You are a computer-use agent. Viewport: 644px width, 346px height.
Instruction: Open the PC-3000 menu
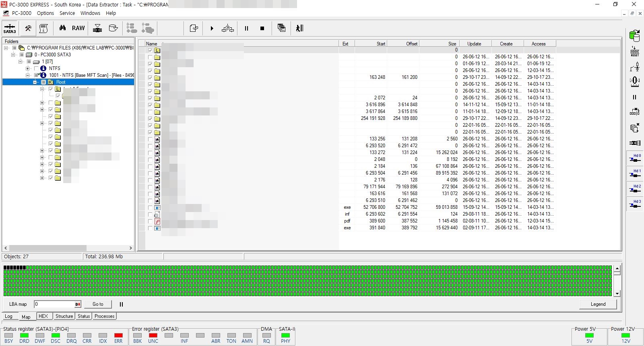click(x=22, y=13)
